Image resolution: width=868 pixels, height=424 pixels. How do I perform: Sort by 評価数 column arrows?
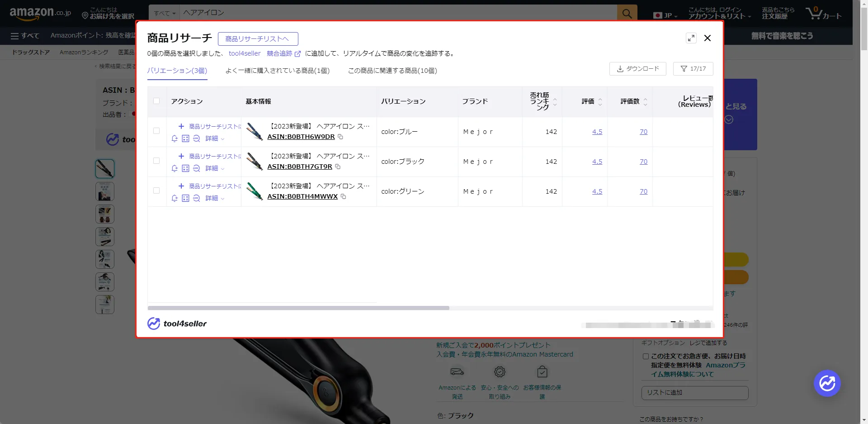pyautogui.click(x=645, y=102)
